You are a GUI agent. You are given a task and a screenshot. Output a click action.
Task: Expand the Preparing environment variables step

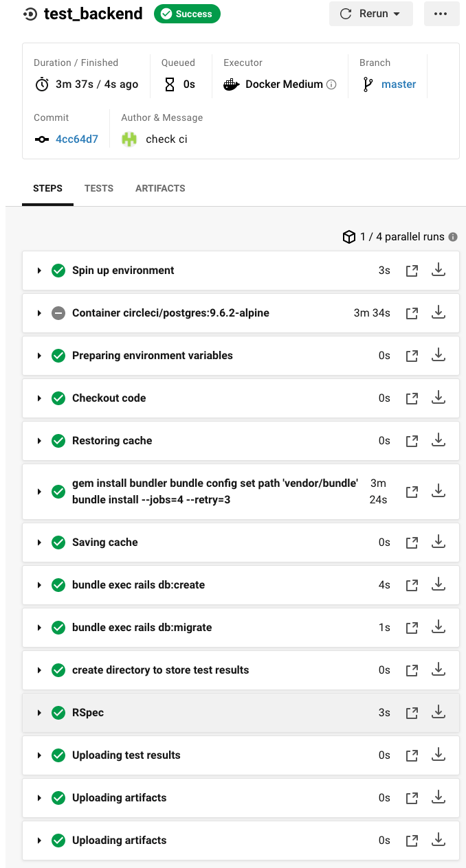[40, 356]
